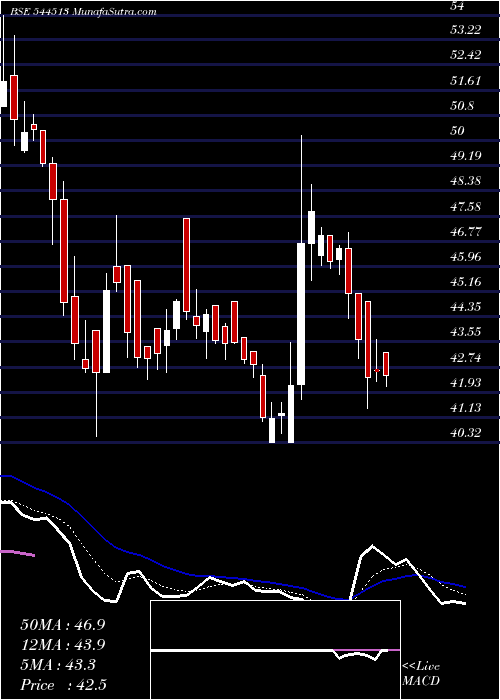Click the 41.13 price axis label
Screen dimensions: 500x700
pyautogui.click(x=466, y=408)
